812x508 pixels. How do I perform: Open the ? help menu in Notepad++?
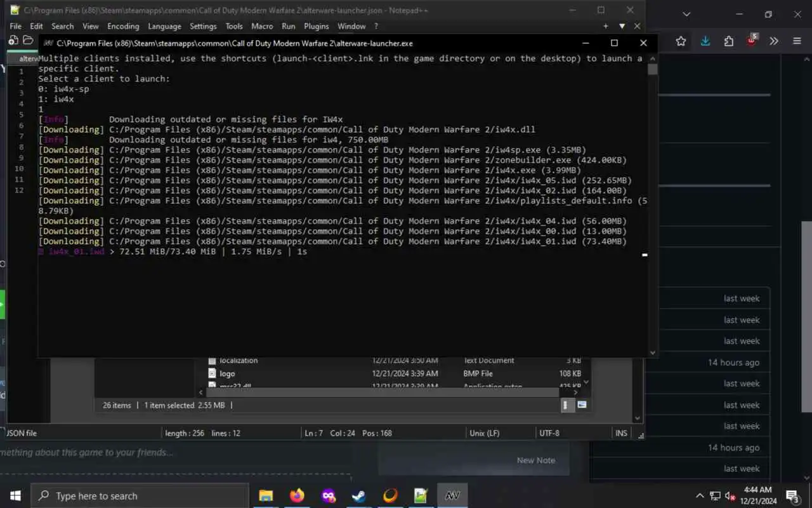376,26
